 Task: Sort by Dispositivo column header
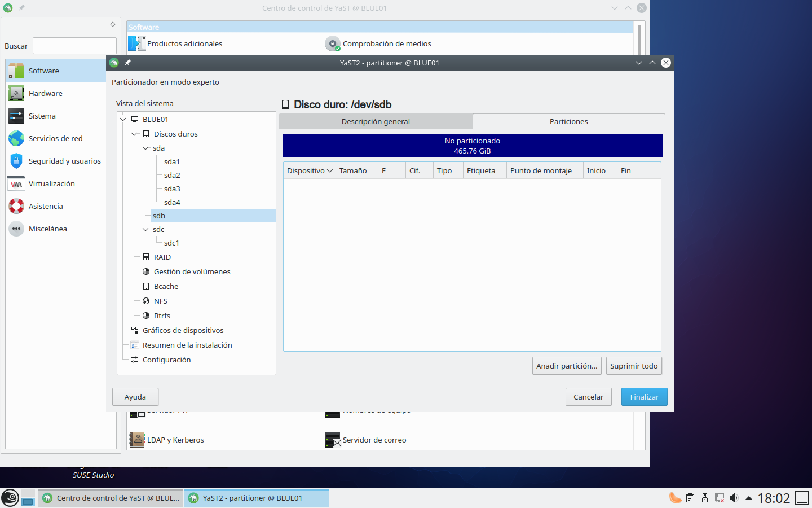pyautogui.click(x=310, y=170)
